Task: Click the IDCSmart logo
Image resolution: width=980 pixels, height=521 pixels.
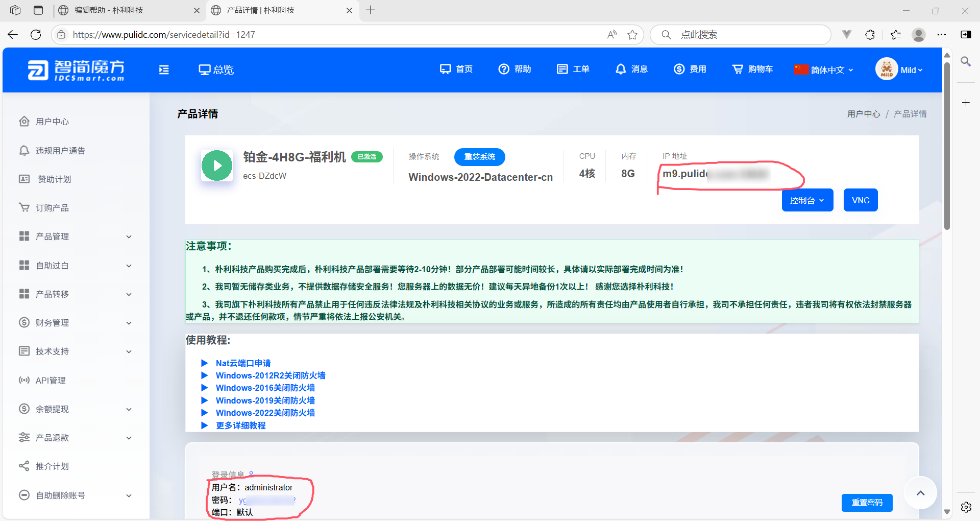Action: (76, 70)
